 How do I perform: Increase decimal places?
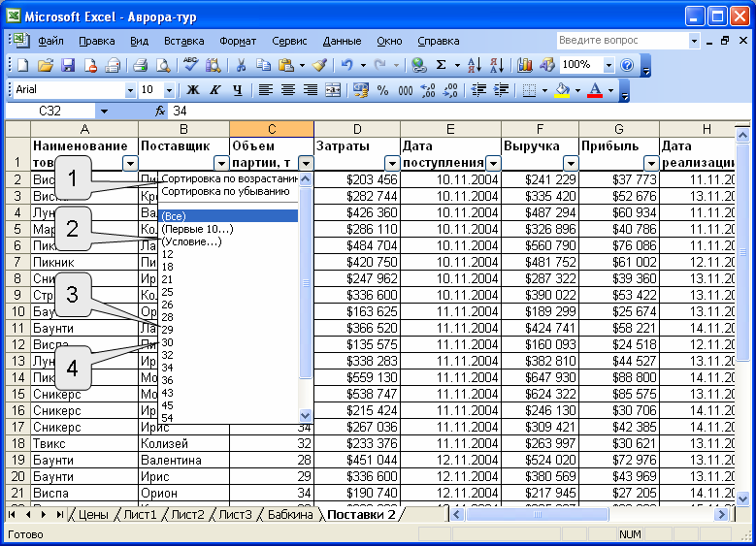pos(428,89)
